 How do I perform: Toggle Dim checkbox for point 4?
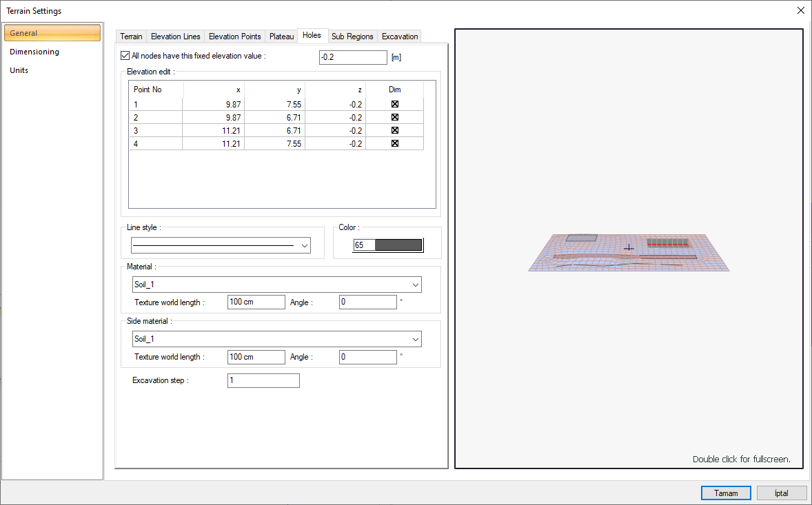pos(395,143)
